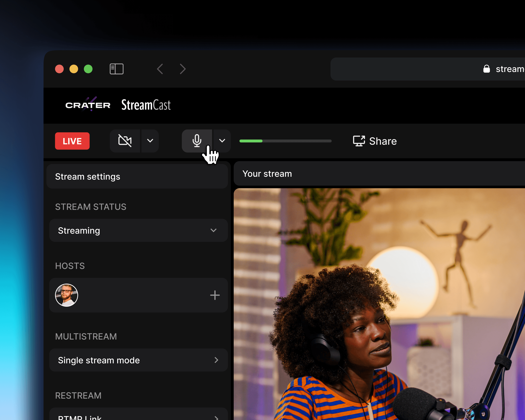
Task: Click the Your stream header
Action: [379, 174]
